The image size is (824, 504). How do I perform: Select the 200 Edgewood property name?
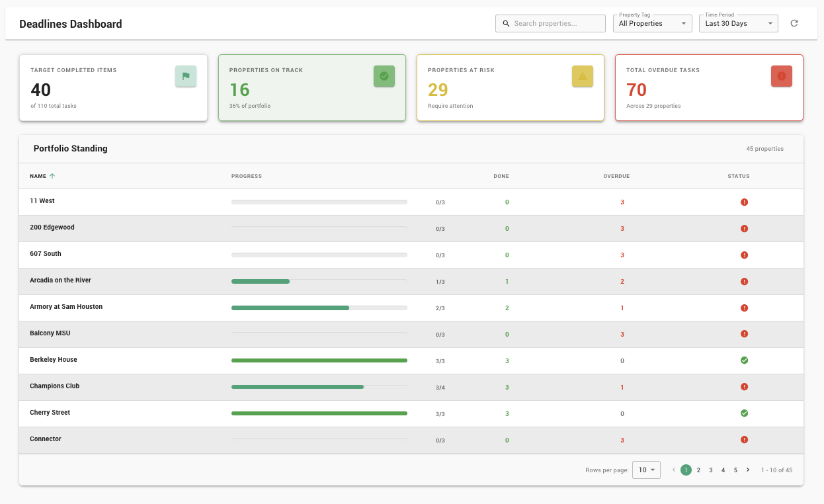[52, 227]
